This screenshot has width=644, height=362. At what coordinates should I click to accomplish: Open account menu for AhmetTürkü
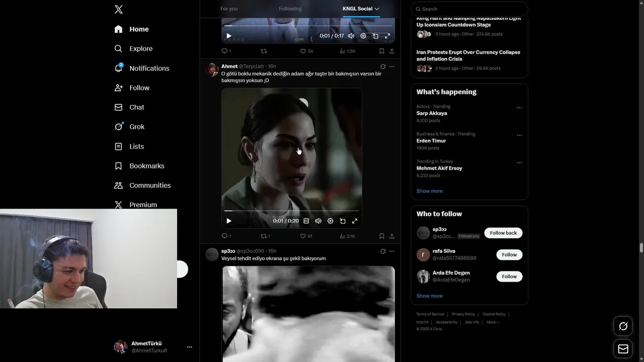153,347
